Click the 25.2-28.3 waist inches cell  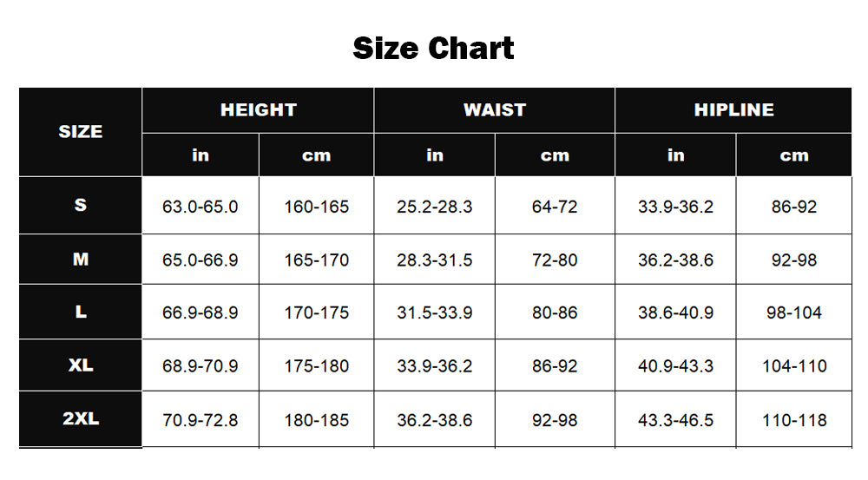tap(435, 207)
